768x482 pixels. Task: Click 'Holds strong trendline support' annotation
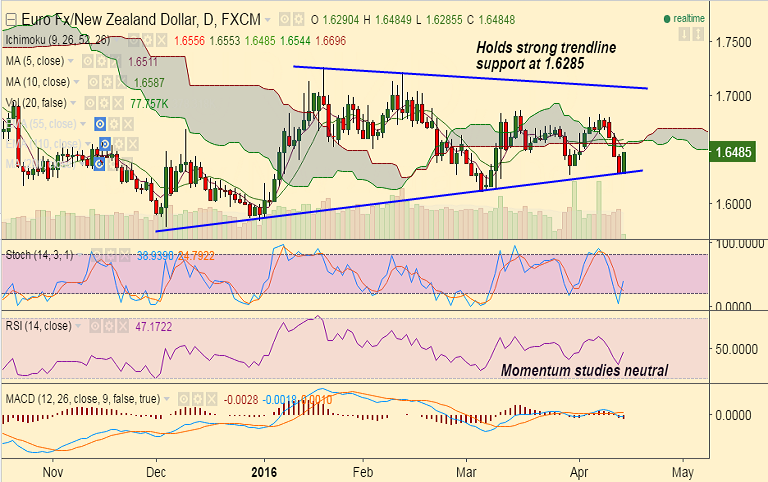coord(546,55)
